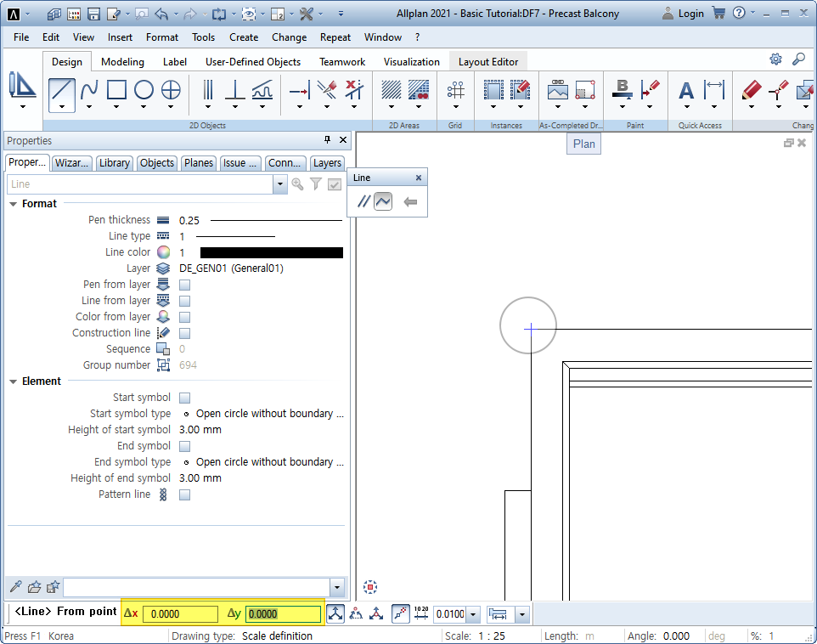817x644 pixels.
Task: Click the Save icon in title bar
Action: (93, 14)
